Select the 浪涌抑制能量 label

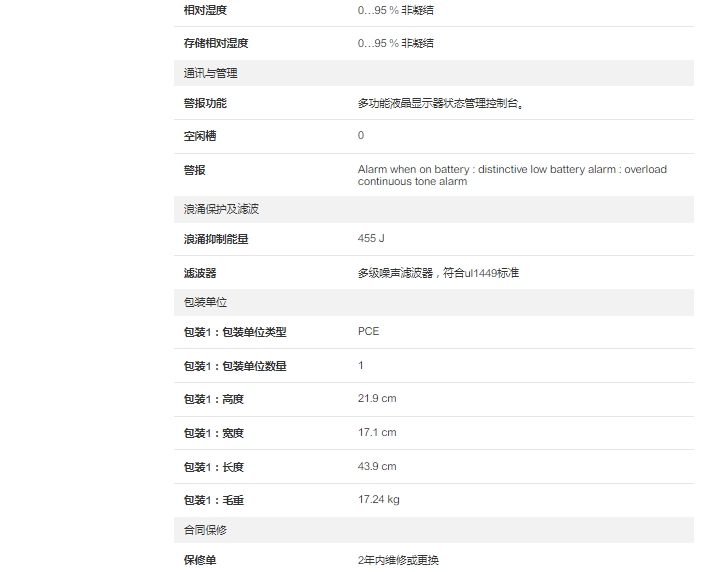(x=215, y=240)
